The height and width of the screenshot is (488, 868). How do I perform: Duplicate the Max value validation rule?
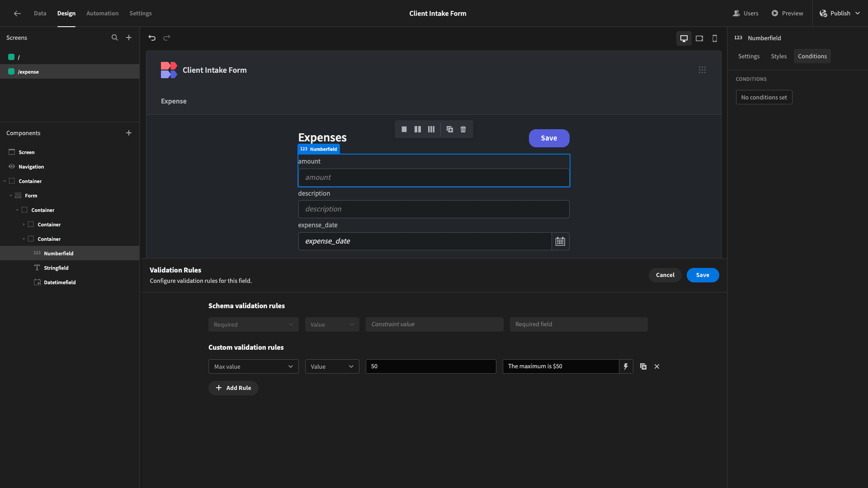[x=643, y=366]
